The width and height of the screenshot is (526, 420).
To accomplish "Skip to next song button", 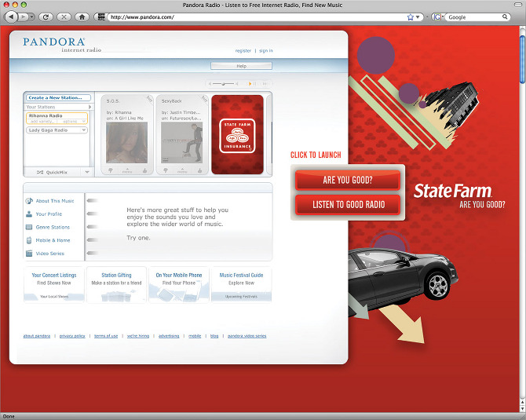I will click(x=265, y=83).
